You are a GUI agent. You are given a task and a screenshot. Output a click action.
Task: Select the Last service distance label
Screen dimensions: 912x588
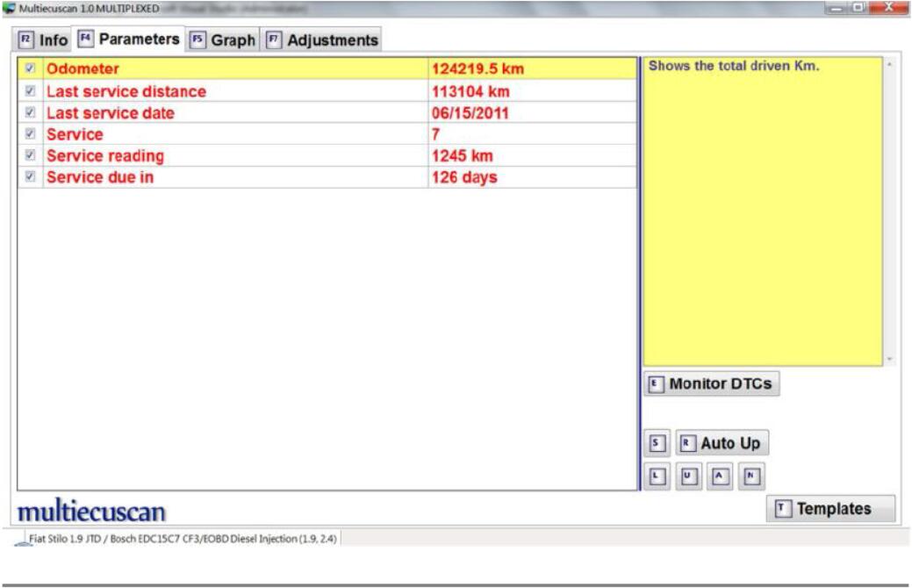(x=126, y=91)
